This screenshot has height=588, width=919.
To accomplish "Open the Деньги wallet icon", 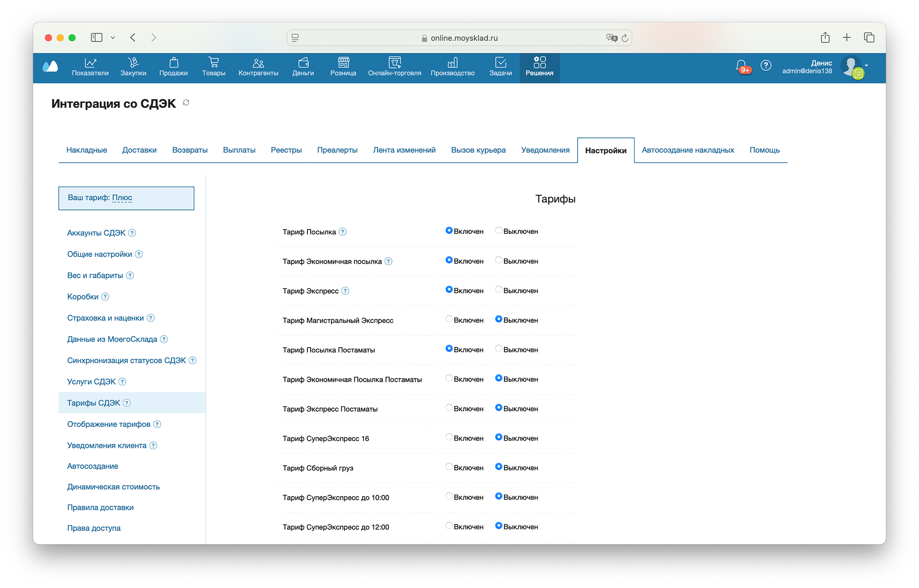I will tap(303, 62).
